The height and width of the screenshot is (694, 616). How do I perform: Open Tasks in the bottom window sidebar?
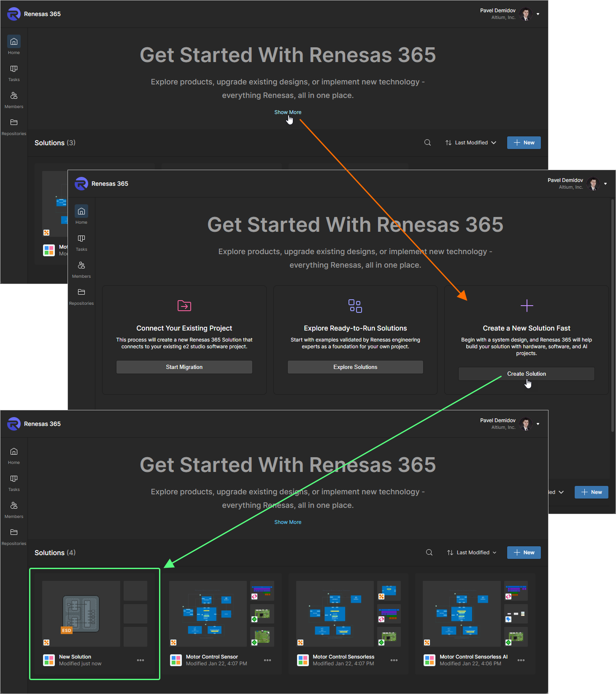coord(14,483)
